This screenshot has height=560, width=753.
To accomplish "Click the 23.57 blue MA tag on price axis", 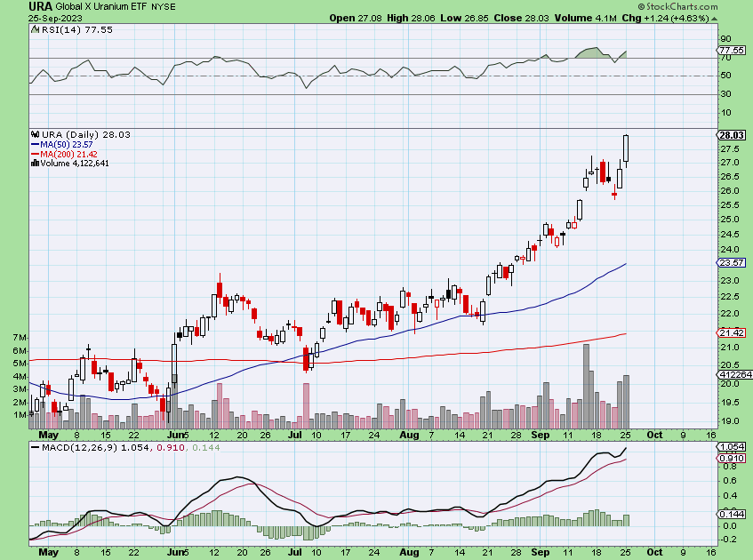I will coord(732,263).
